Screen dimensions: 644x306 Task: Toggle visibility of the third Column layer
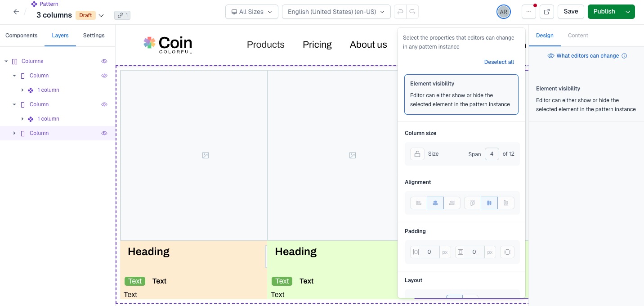pos(104,133)
